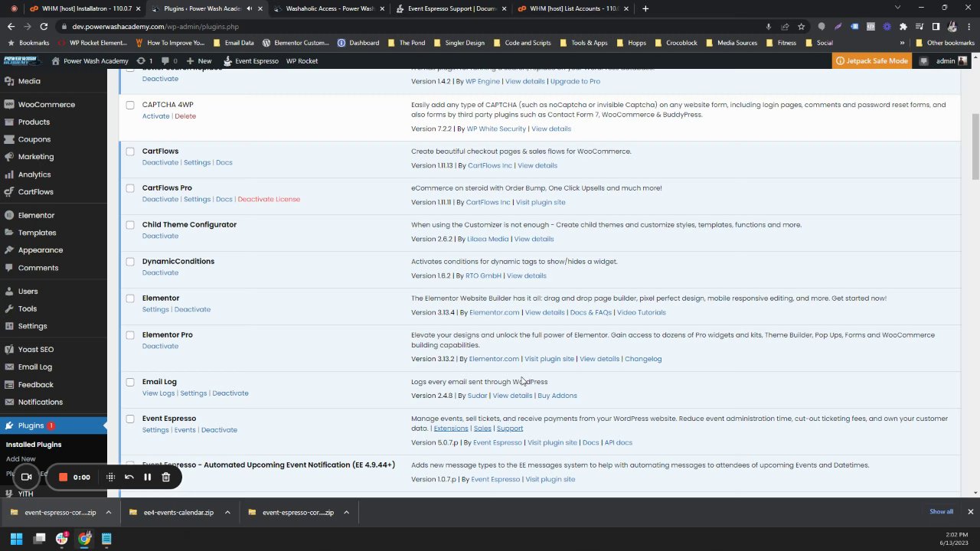Select the Email Log plugin checkbox

pos(130,382)
